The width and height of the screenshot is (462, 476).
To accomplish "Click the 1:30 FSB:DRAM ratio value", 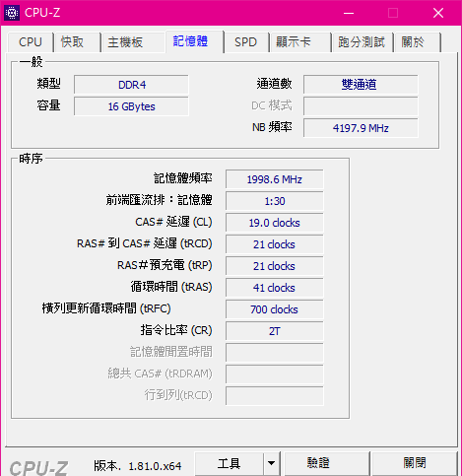I will coord(275,201).
